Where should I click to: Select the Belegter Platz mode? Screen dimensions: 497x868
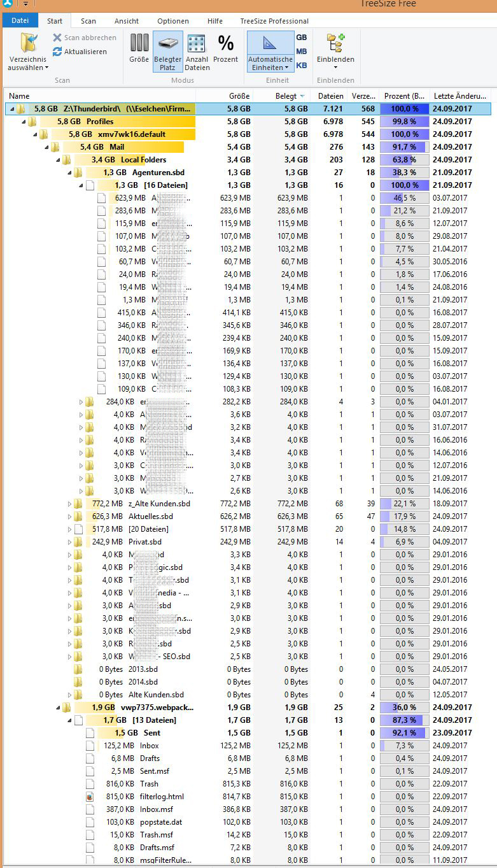167,52
